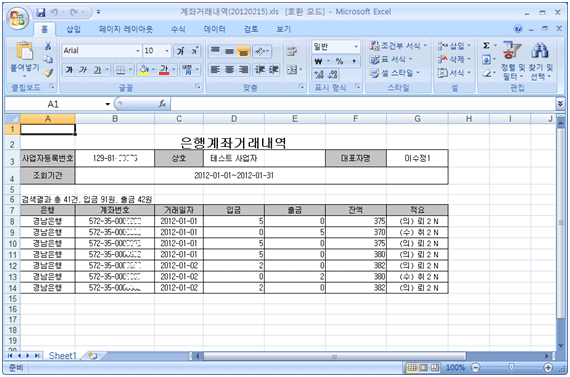This screenshot has width=570, height=377.
Task: Switch to the 삽입 ribbon tab
Action: pos(73,29)
